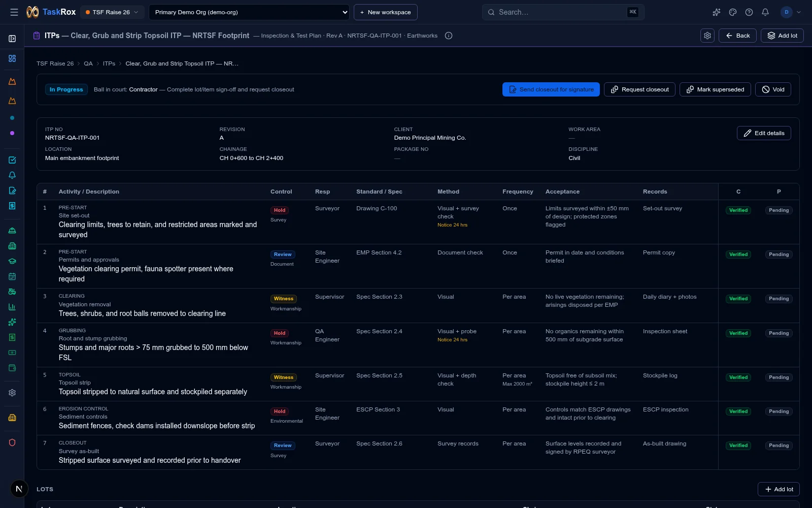Open the TSF Raise 26 breadcrumb

(x=55, y=63)
